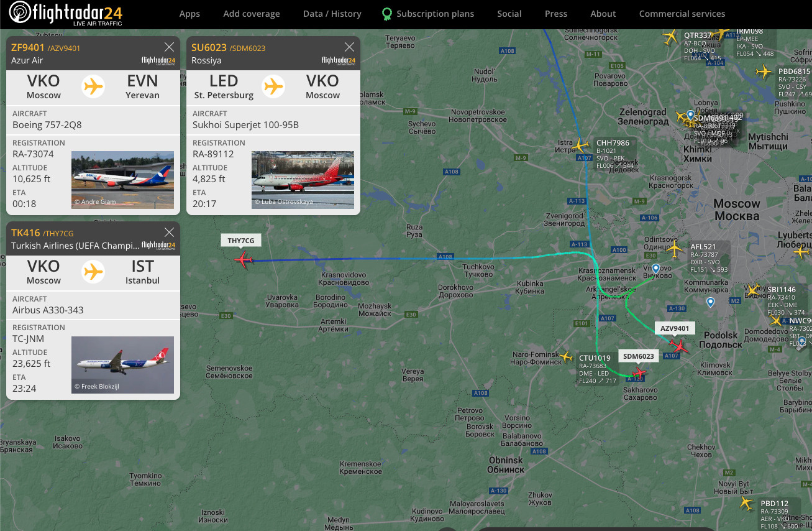
Task: Click the Vnukovo airport pin marker
Action: coord(655,269)
